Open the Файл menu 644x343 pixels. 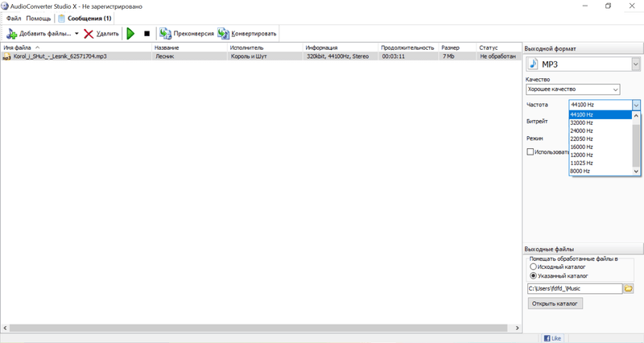pos(14,19)
